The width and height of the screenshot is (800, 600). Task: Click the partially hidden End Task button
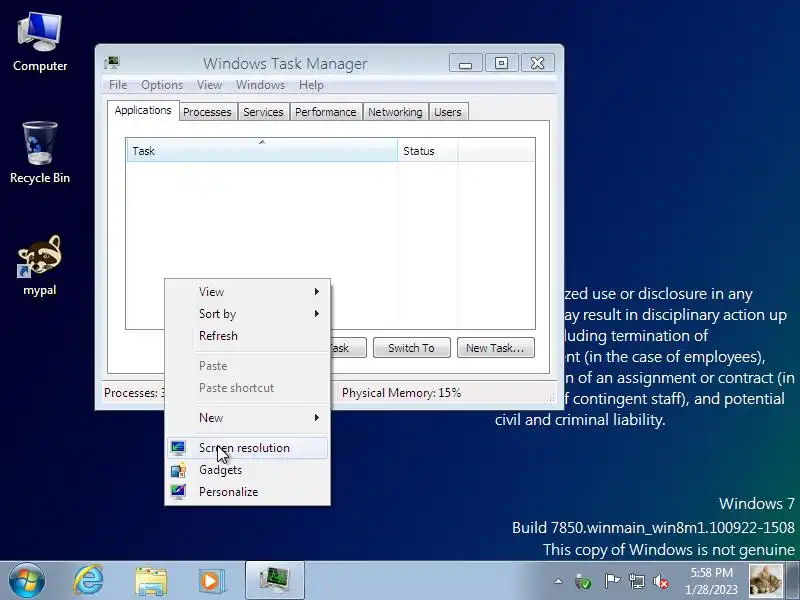tap(348, 348)
